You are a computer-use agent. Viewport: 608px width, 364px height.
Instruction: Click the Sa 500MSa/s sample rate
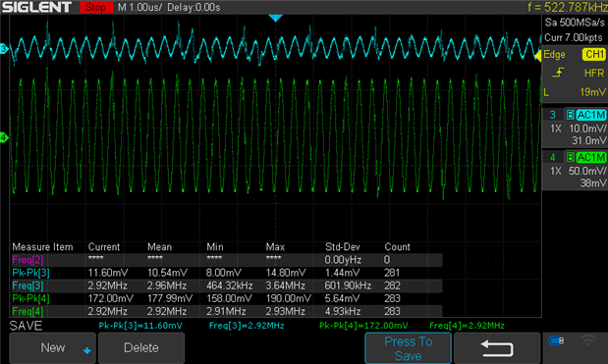575,23
